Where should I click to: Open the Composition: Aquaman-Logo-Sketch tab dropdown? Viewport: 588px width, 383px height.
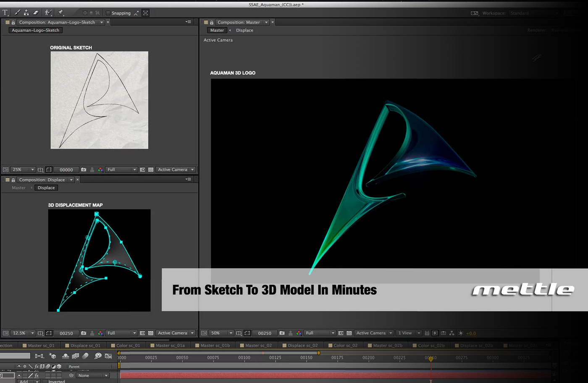[102, 22]
